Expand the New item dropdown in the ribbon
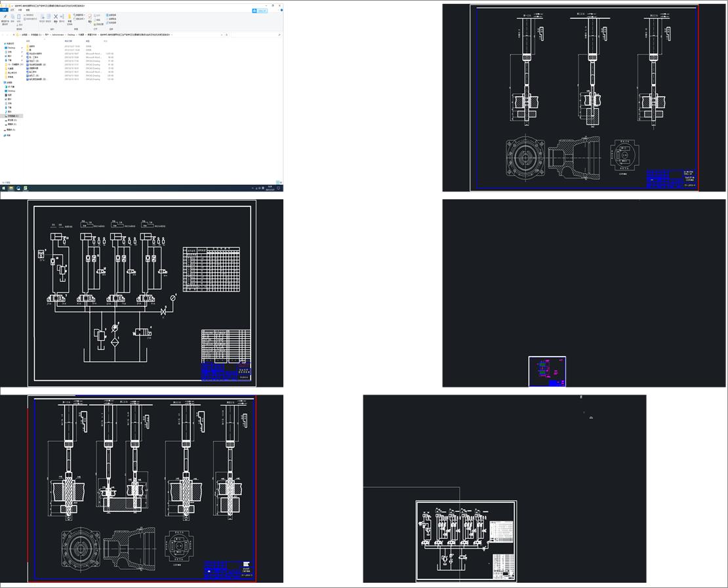The image size is (728, 588). click(x=79, y=15)
